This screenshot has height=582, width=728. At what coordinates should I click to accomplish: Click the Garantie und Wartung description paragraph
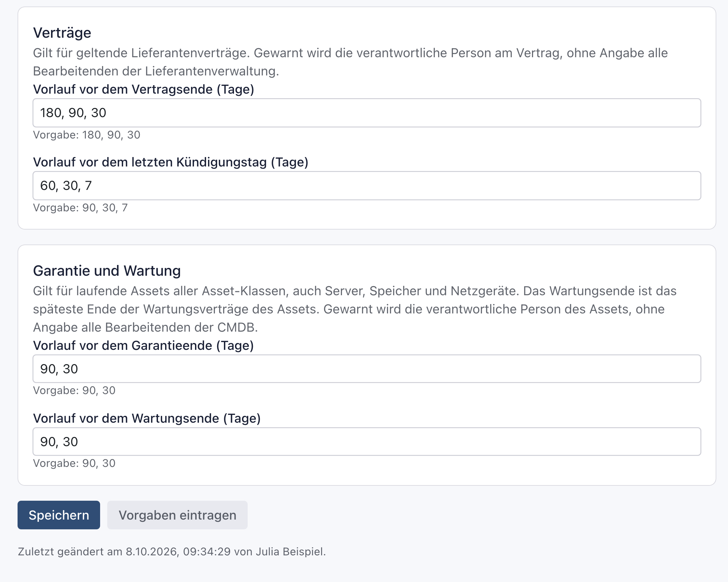(355, 309)
